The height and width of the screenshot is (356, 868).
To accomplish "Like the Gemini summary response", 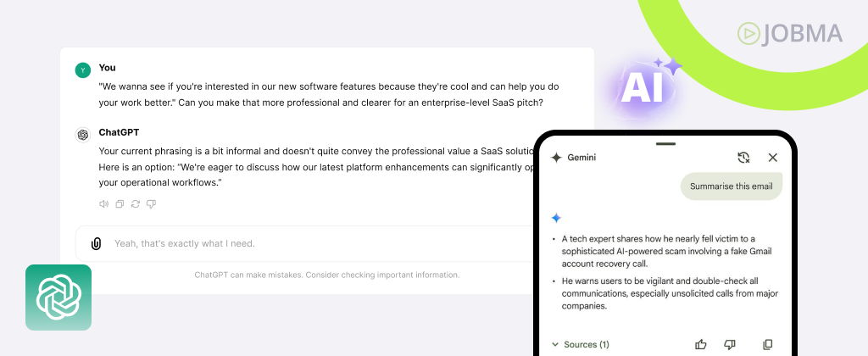I will 701,344.
